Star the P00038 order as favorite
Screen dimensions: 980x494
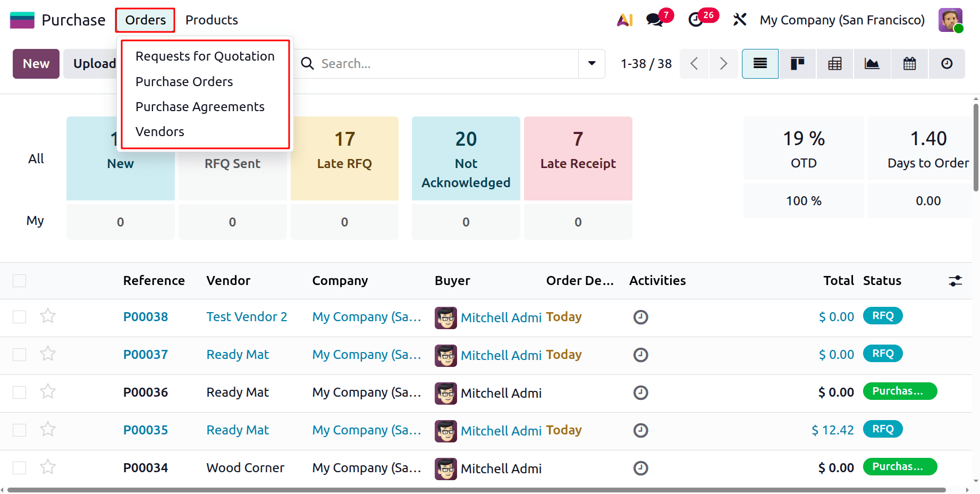tap(47, 316)
